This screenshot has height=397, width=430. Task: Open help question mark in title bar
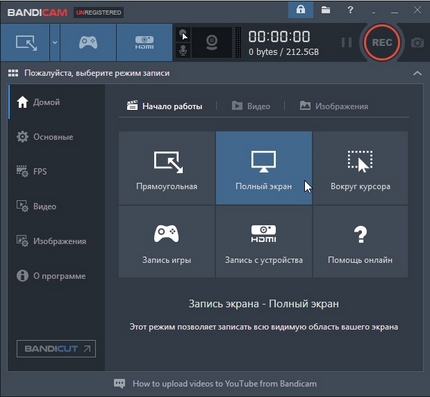tap(350, 10)
